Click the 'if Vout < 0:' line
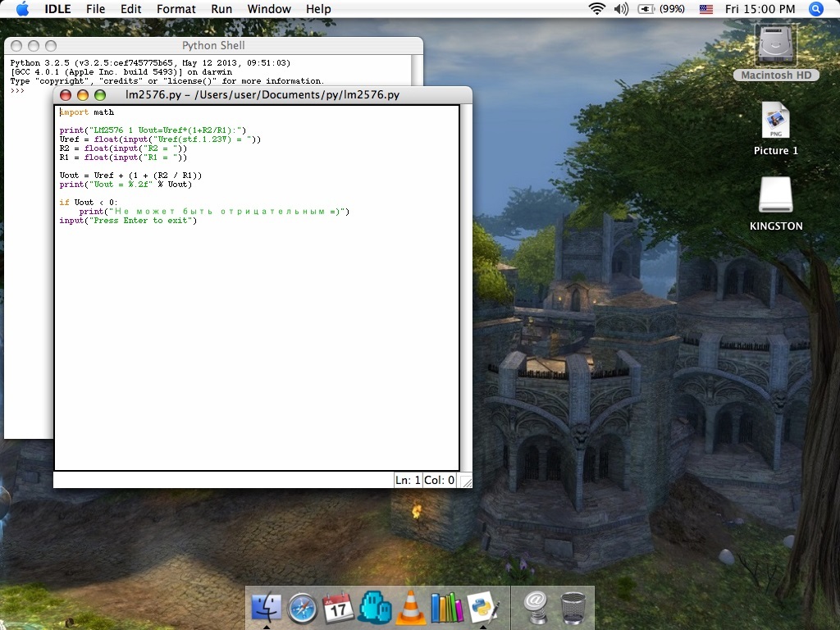Image resolution: width=840 pixels, height=630 pixels. 89,202
